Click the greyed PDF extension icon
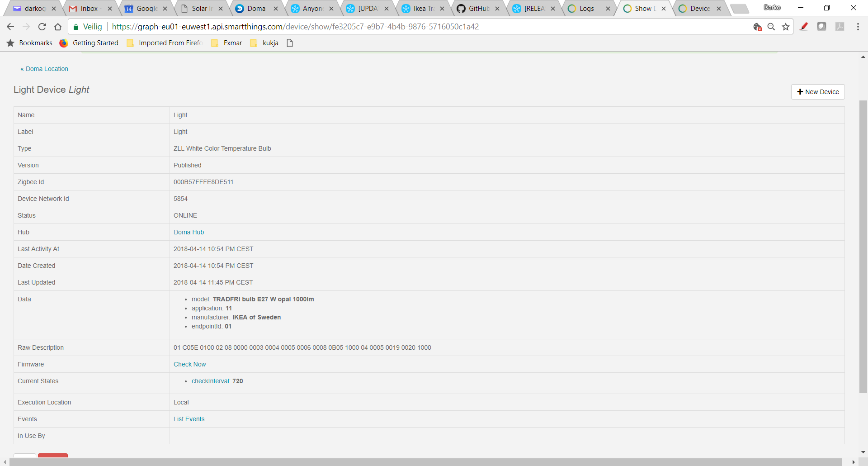This screenshot has width=868, height=466. 840,27
